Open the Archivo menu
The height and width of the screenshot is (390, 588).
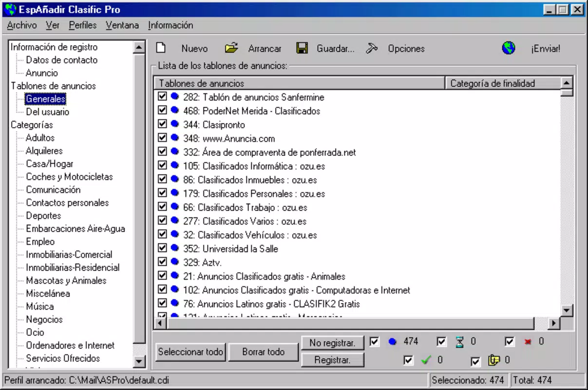click(x=22, y=25)
